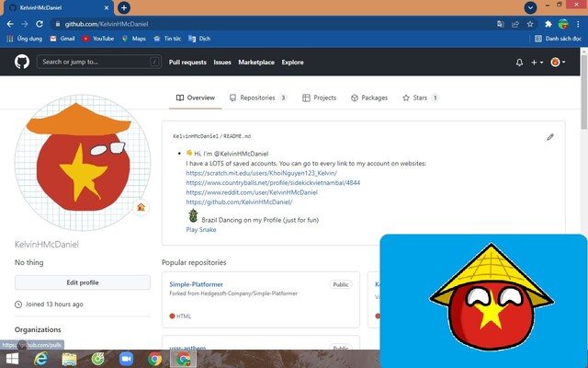
Task: Open Chrome three-dot menu
Action: (578, 24)
